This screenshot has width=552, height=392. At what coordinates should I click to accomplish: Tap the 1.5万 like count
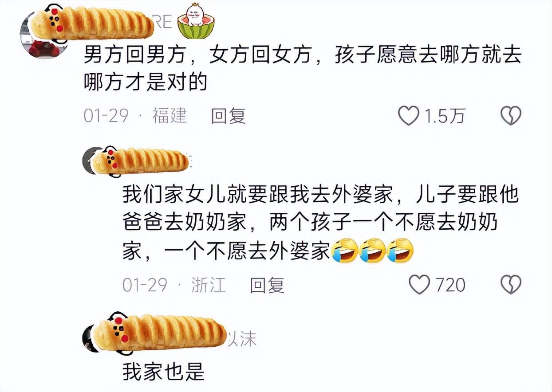pos(445,116)
